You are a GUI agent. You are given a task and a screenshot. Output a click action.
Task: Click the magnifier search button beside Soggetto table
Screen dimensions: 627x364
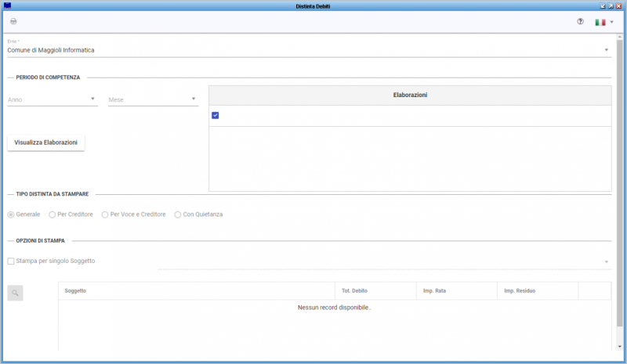pyautogui.click(x=15, y=293)
